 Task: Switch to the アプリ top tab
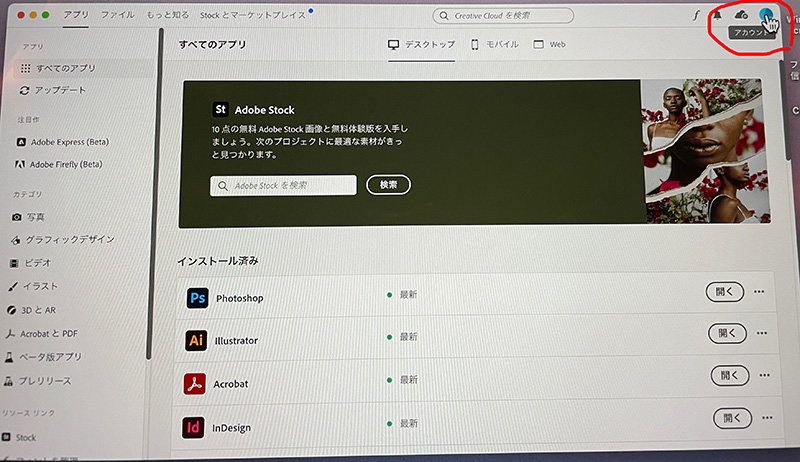(x=76, y=15)
